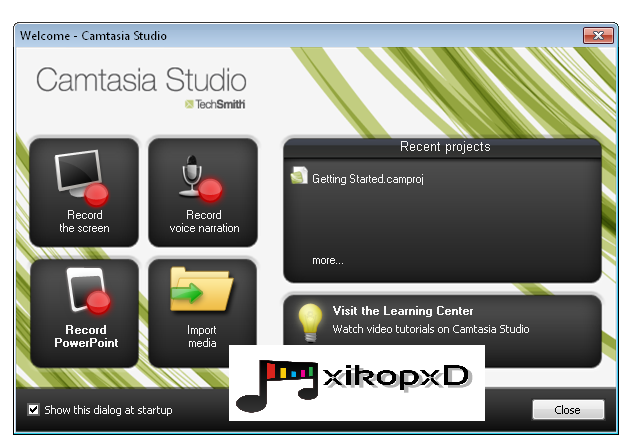Click the Record the screen monitor icon

pyautogui.click(x=82, y=178)
